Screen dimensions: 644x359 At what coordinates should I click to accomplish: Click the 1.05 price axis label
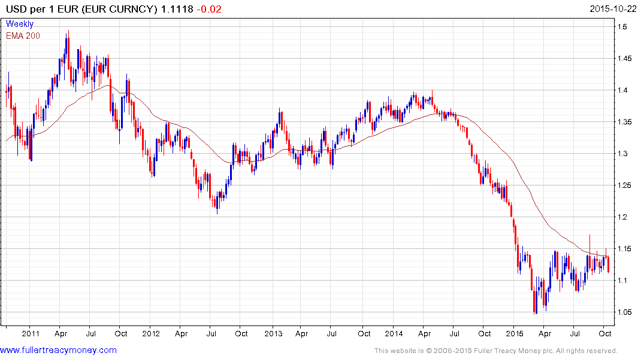point(625,312)
